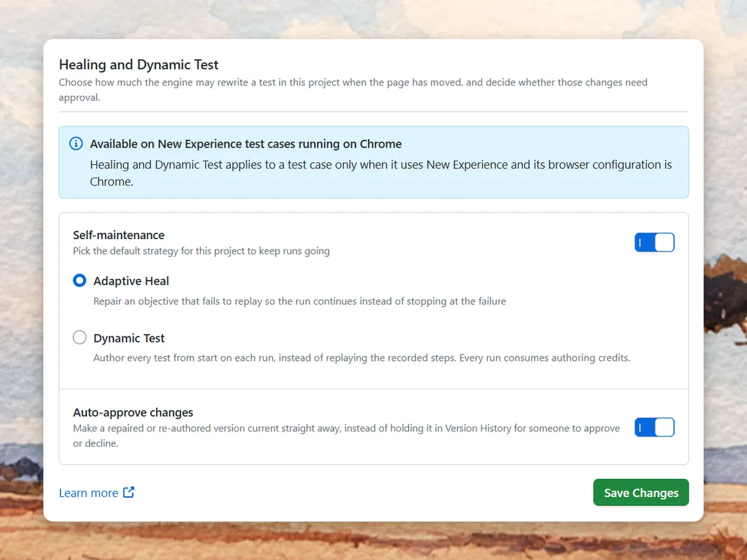Choose the Dynamic Test radio option
Screen dimensions: 747x560
80,338
